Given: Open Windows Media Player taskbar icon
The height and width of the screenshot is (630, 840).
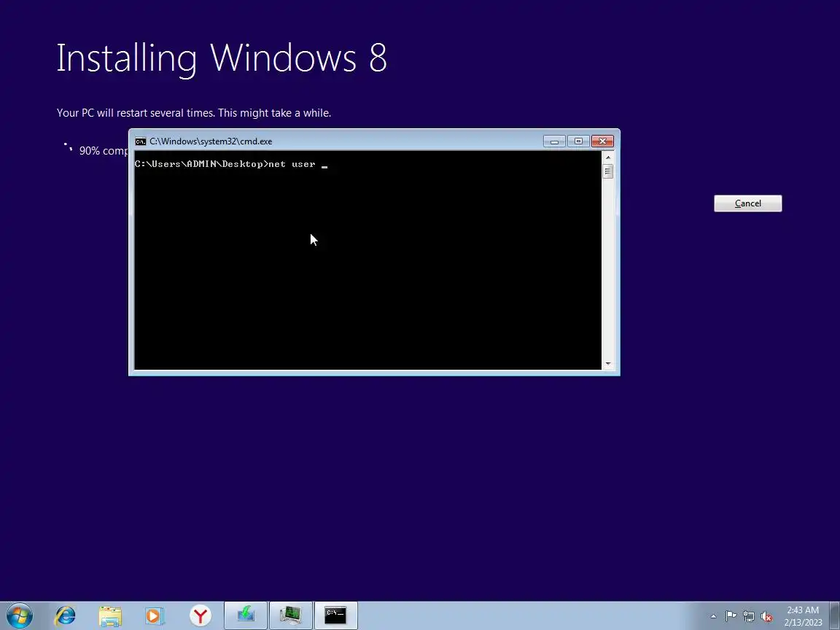Looking at the screenshot, I should pos(155,615).
